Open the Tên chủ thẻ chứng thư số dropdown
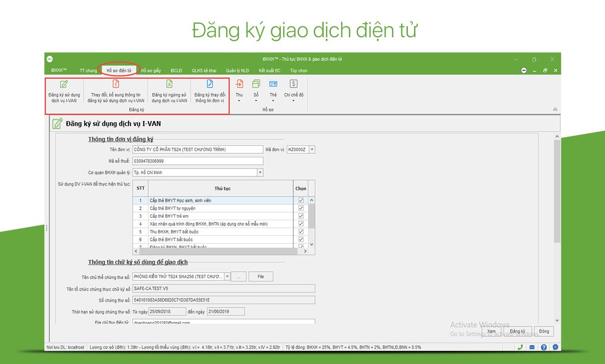This screenshot has width=605, height=364. click(227, 276)
